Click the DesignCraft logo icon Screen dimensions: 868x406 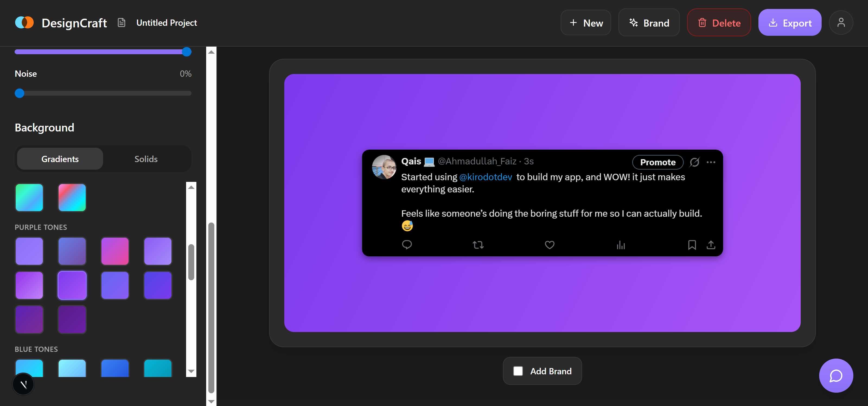tap(24, 22)
